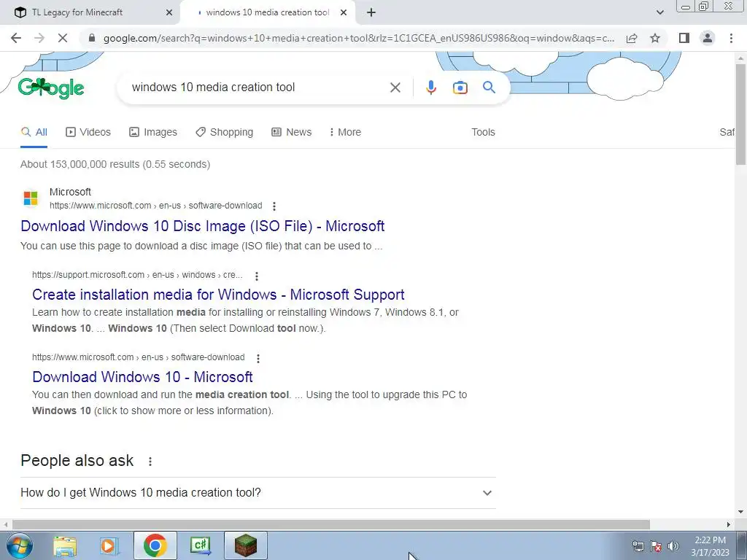Open a new browser tab
The image size is (747, 560).
coord(371,13)
